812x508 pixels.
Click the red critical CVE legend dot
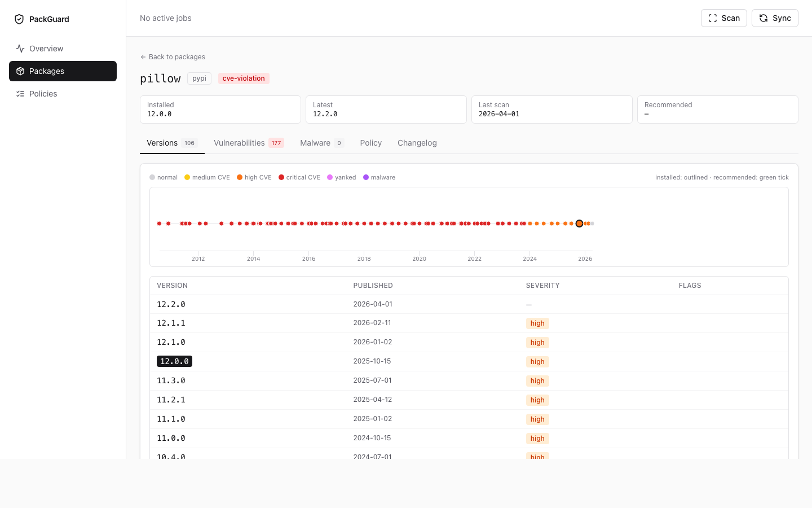281,177
